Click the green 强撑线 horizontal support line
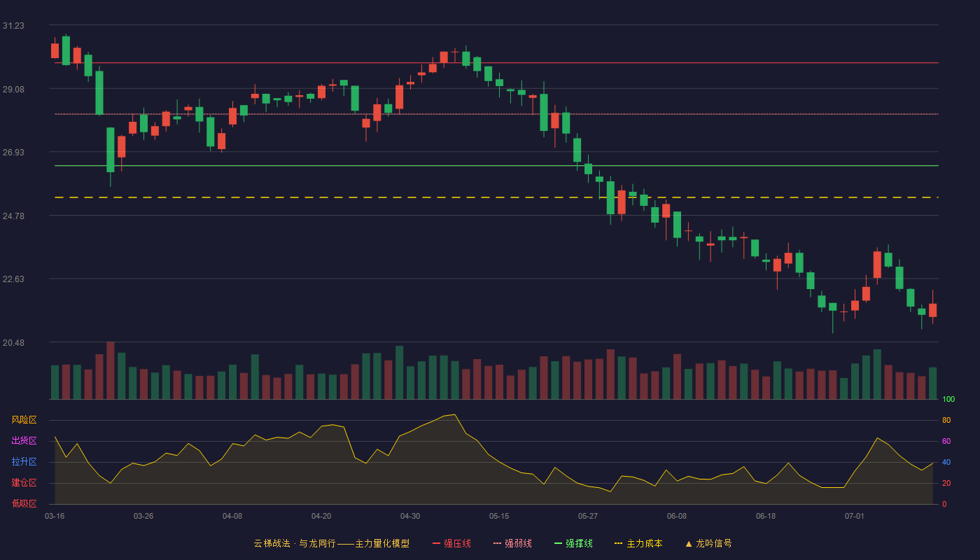The image size is (980, 560). (496, 166)
